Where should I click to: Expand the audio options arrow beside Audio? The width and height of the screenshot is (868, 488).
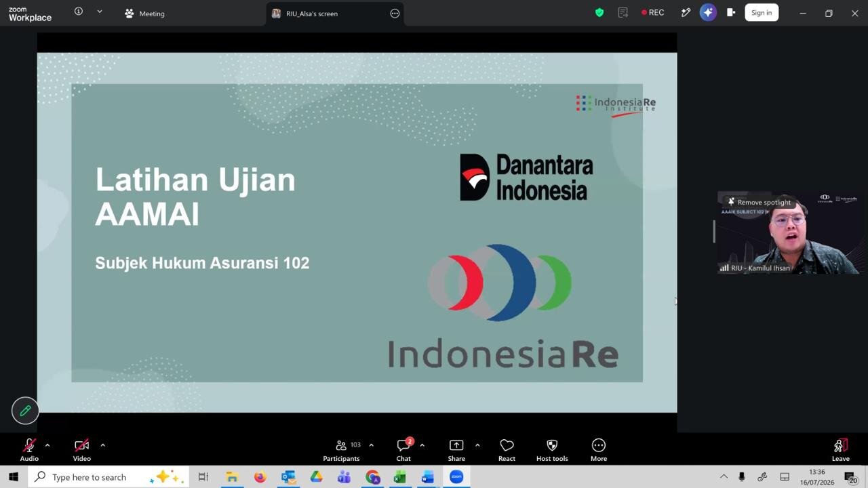pos(47,445)
